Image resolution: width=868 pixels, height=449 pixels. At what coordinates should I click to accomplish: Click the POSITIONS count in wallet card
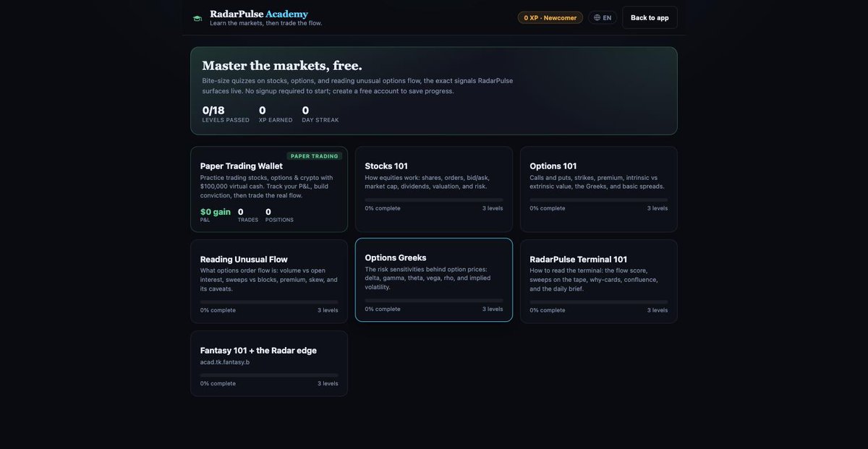(x=279, y=215)
